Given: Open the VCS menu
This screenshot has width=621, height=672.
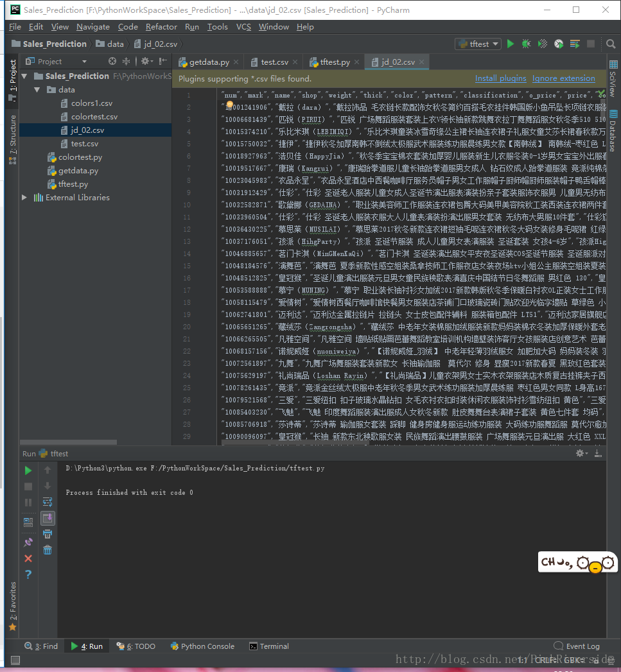Looking at the screenshot, I should (243, 26).
